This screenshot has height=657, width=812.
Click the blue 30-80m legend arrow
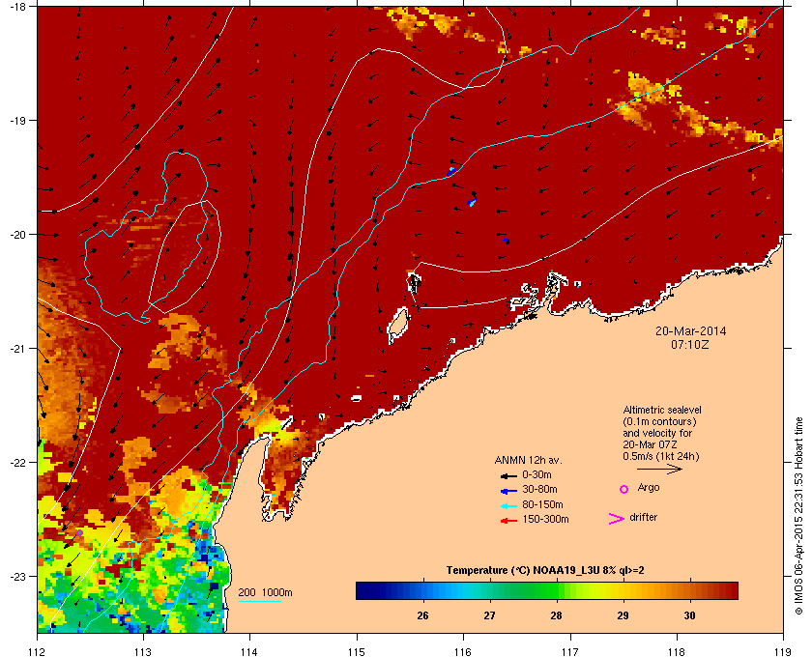(508, 491)
